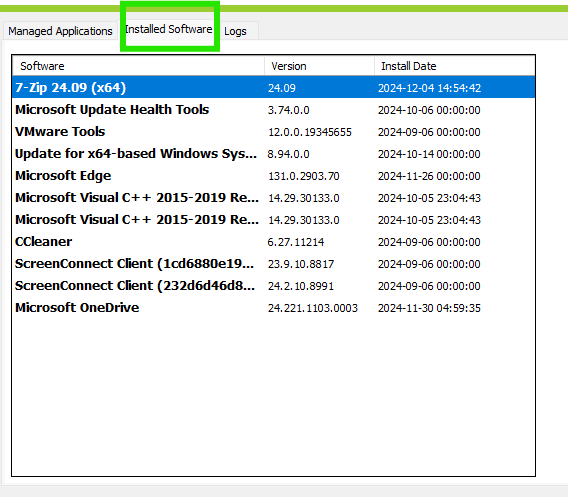The width and height of the screenshot is (568, 497).
Task: Switch to the Managed Applications tab
Action: pyautogui.click(x=60, y=31)
